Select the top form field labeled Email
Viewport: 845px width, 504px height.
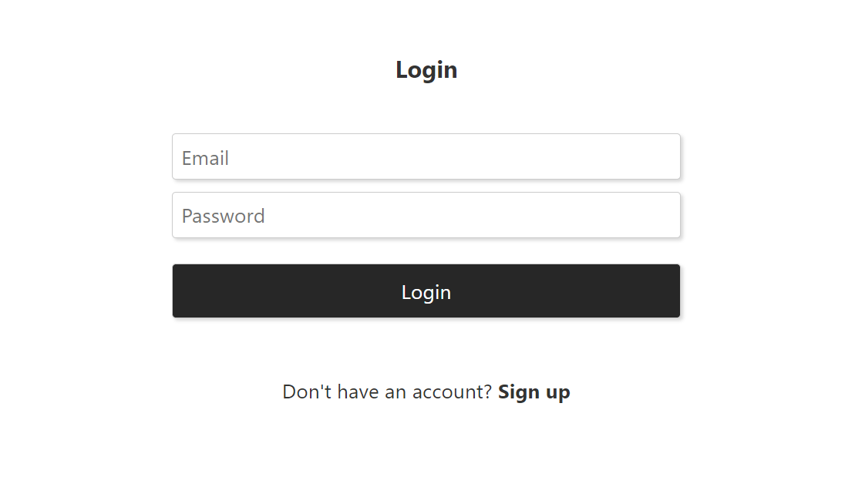tap(426, 156)
